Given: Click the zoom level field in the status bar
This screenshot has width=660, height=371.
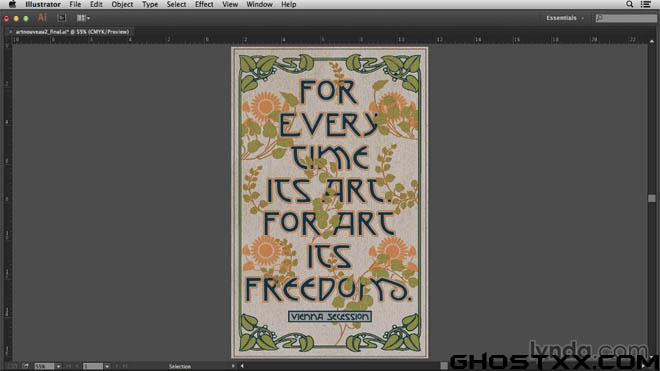Looking at the screenshot, I should coord(45,366).
